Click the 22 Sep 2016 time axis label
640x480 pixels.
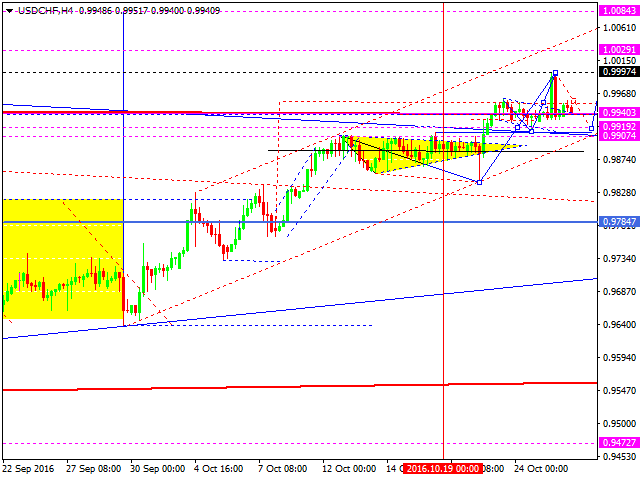click(x=29, y=469)
